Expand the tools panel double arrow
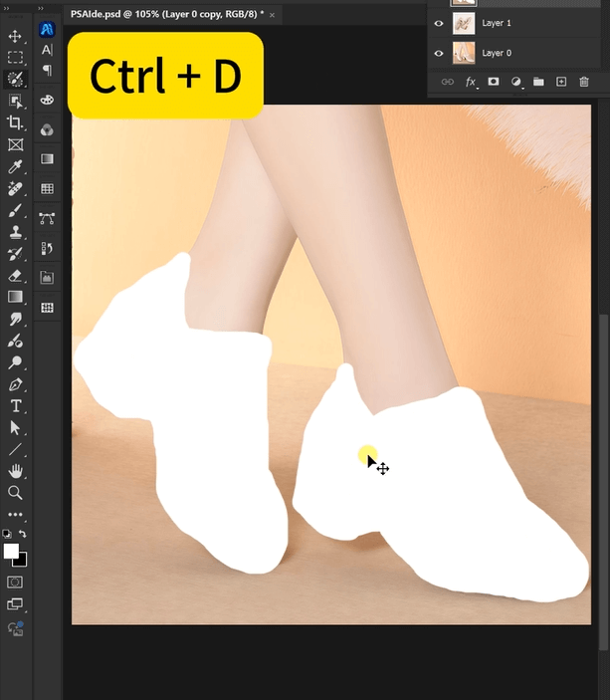Viewport: 610px width, 700px height. click(7, 9)
